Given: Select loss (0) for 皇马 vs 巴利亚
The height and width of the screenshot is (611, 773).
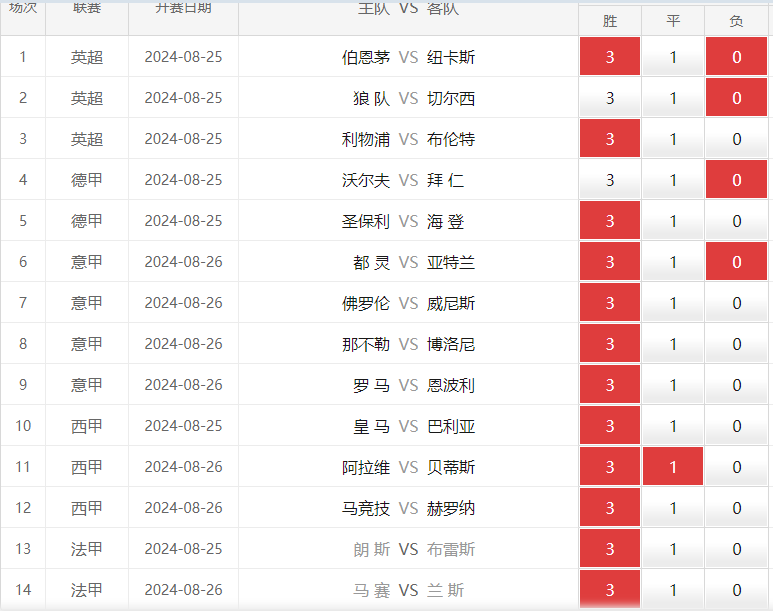Looking at the screenshot, I should coord(736,425).
